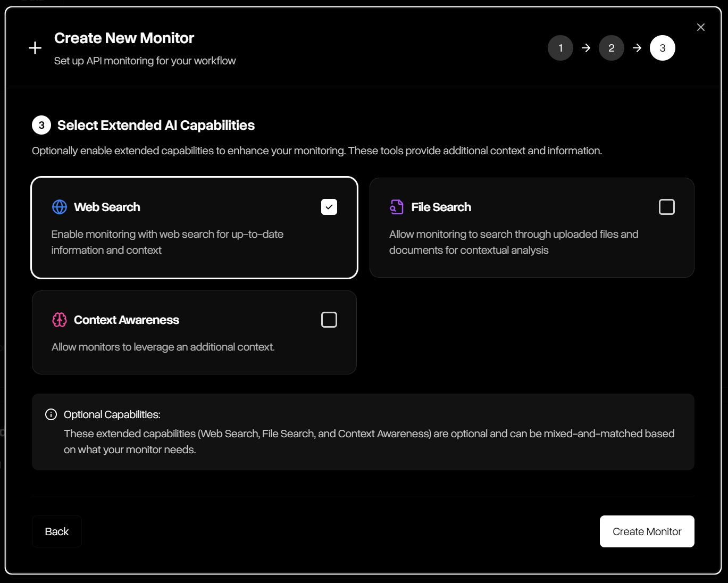Select the globe icon for Web Search
The image size is (728, 583).
coord(59,207)
